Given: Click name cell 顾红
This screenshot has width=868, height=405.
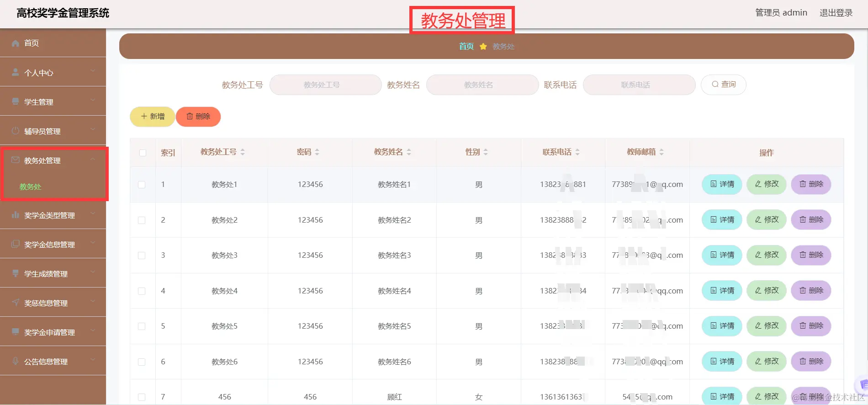Looking at the screenshot, I should point(394,397).
